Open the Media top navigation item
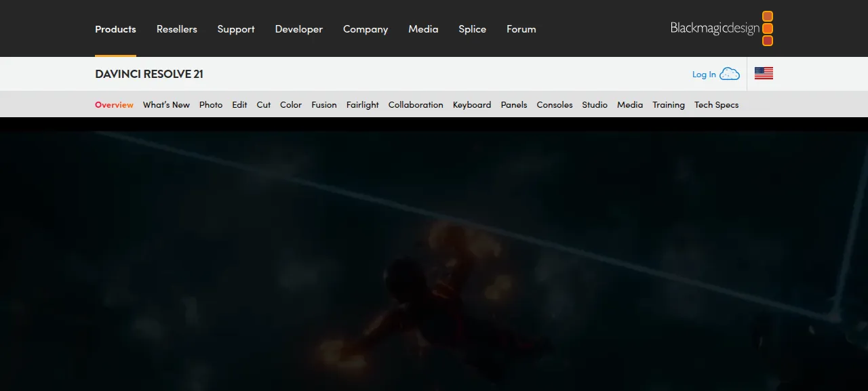Screen dimensions: 868x391 (423, 29)
